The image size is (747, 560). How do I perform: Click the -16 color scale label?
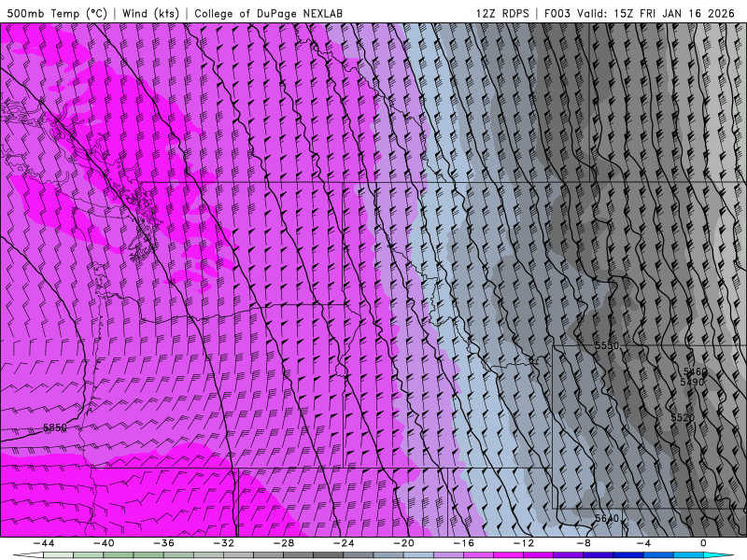click(x=463, y=543)
